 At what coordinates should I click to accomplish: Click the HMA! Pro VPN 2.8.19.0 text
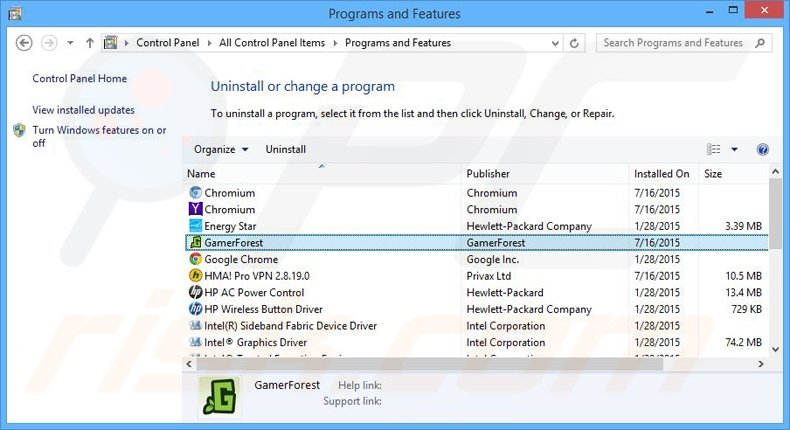pyautogui.click(x=257, y=276)
